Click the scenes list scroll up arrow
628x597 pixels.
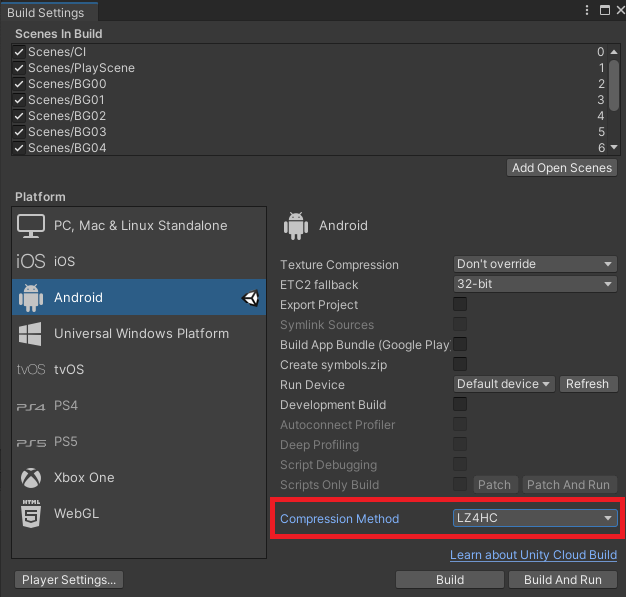tap(614, 52)
